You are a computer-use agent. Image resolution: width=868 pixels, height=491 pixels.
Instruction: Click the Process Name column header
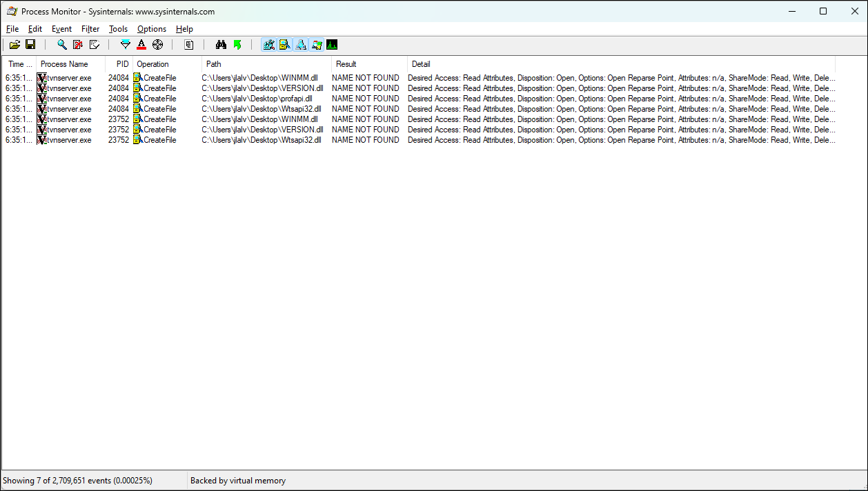(x=70, y=64)
